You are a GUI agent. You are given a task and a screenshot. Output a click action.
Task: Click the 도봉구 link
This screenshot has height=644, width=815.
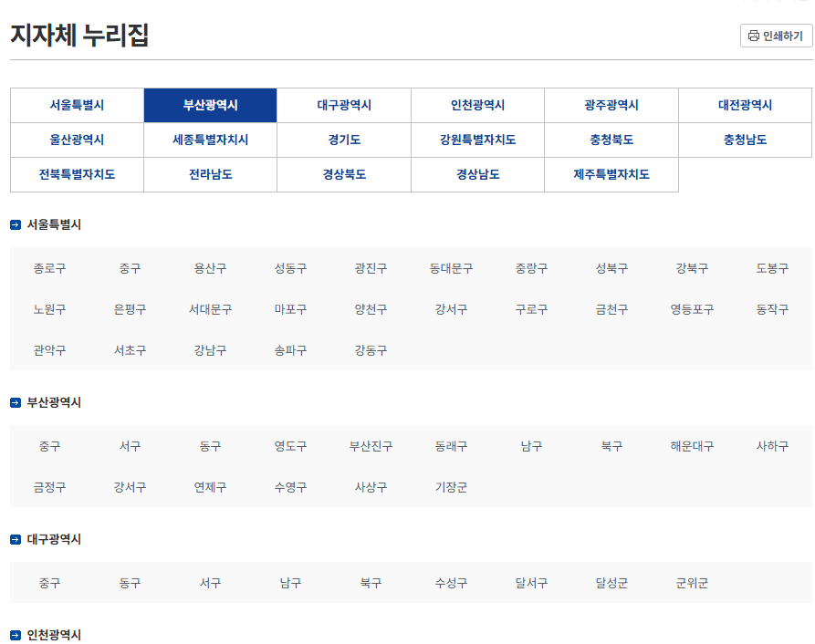pyautogui.click(x=772, y=268)
